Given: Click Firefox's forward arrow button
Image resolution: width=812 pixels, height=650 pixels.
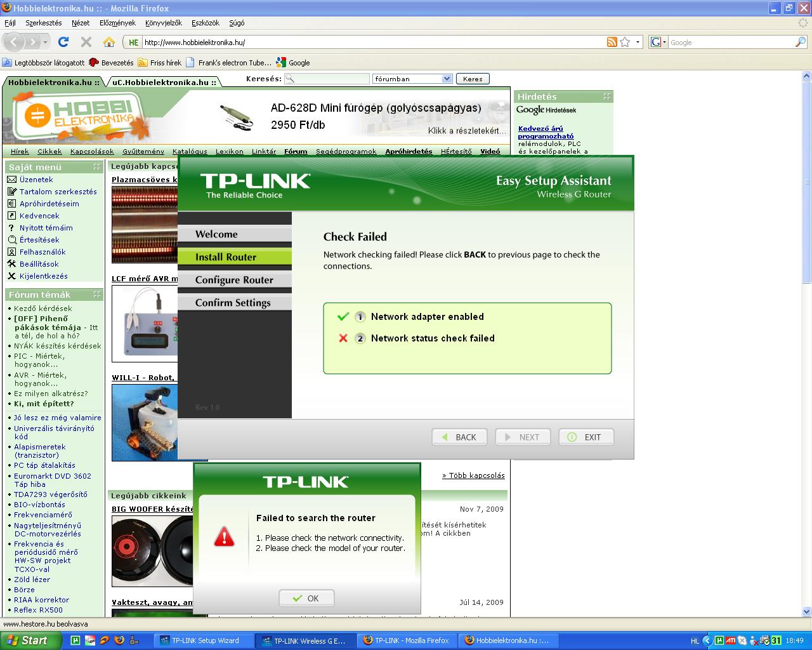Looking at the screenshot, I should click(x=32, y=43).
